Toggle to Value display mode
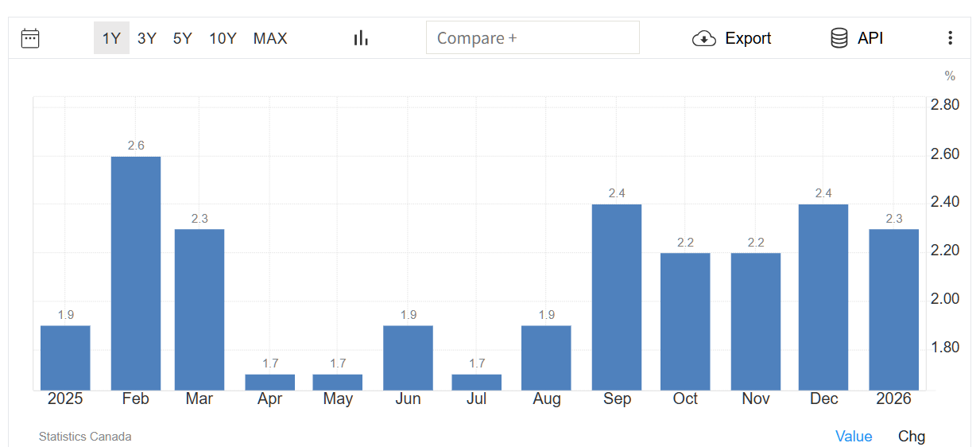The width and height of the screenshot is (980, 447). 854,437
